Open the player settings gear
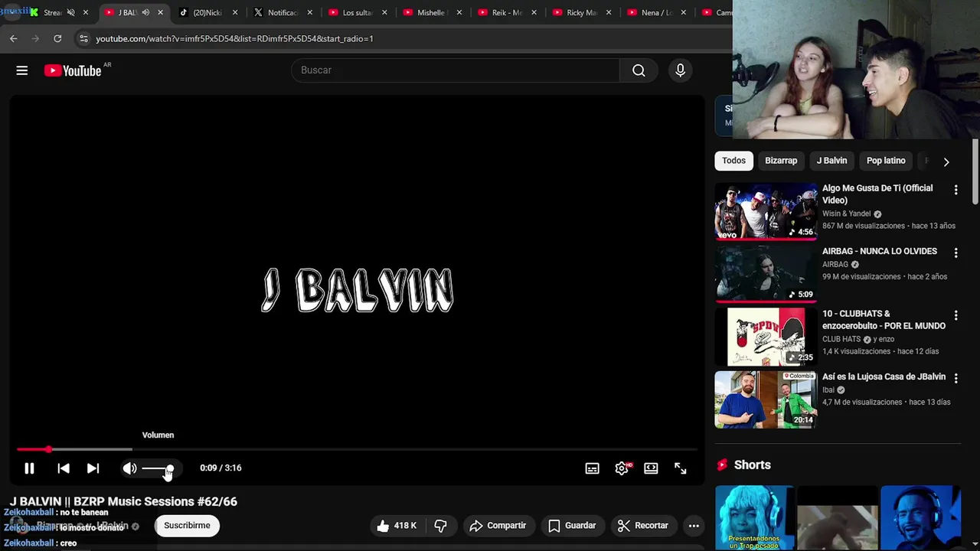 (x=622, y=468)
